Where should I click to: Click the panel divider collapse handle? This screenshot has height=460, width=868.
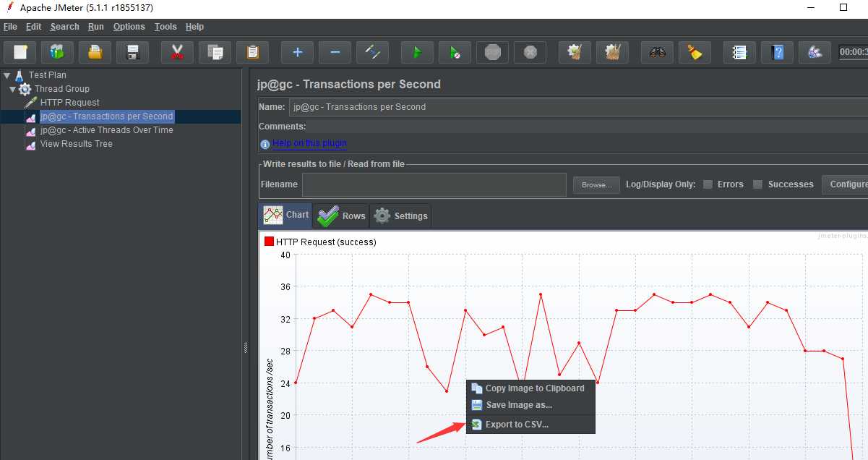pos(246,348)
